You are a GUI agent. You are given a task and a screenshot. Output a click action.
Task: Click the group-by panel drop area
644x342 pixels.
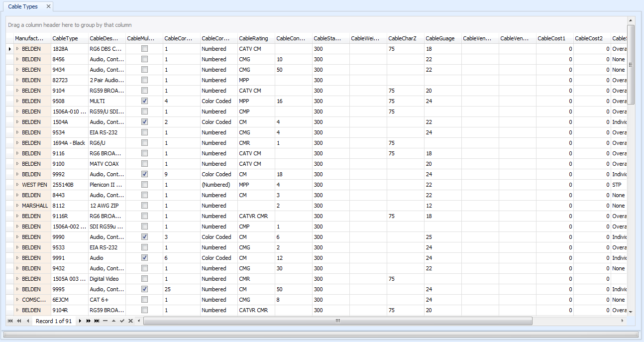[x=317, y=25]
